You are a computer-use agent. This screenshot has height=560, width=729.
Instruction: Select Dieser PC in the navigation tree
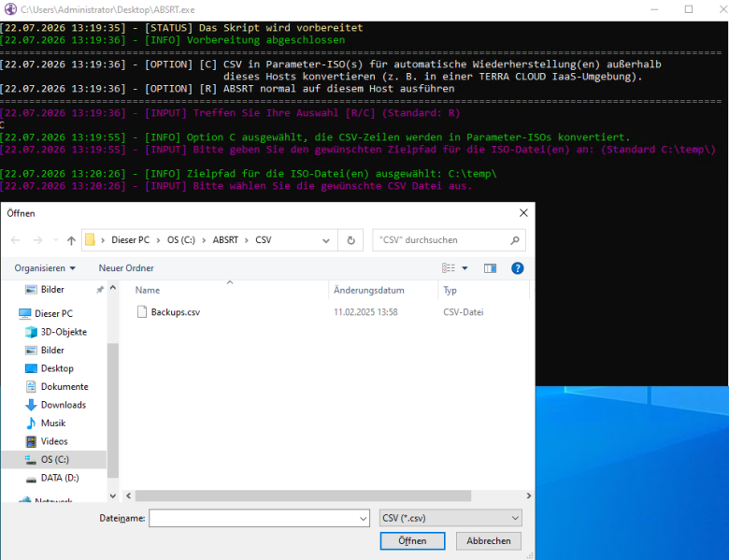point(53,313)
